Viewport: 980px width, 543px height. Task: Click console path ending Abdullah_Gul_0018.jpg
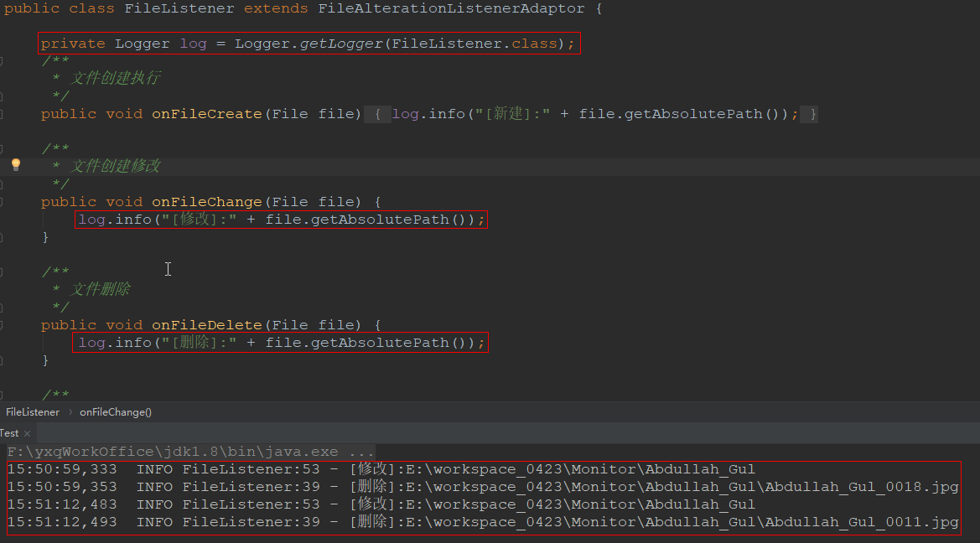click(x=682, y=487)
